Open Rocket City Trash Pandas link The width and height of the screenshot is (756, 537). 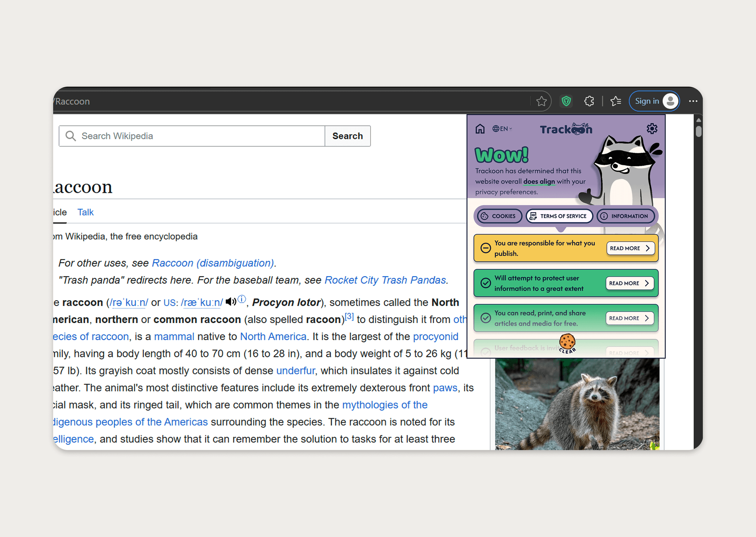pos(385,280)
